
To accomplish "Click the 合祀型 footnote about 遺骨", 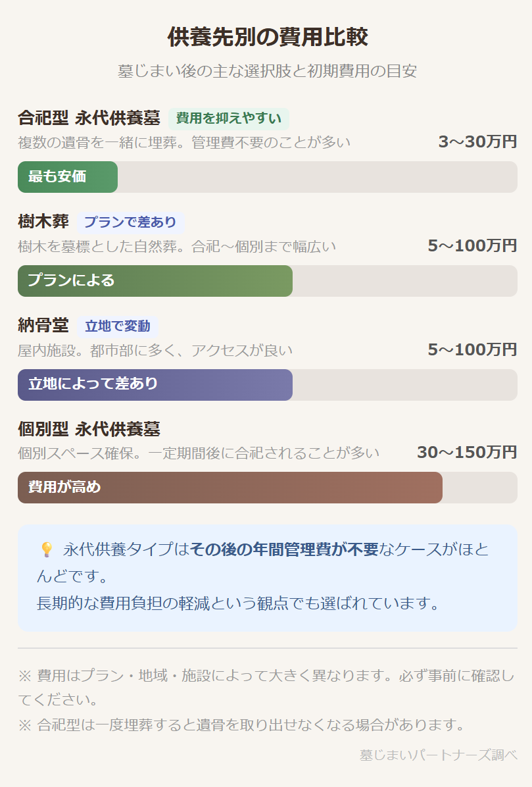I will pyautogui.click(x=242, y=725).
